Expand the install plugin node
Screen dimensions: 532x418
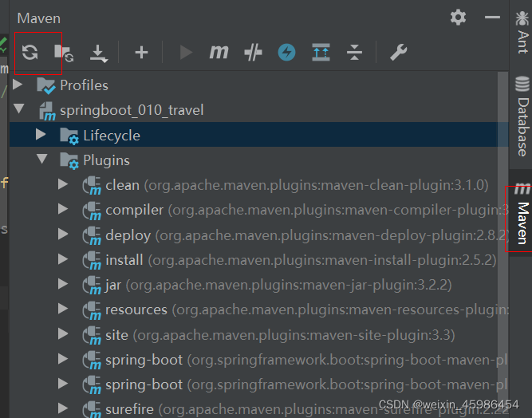(x=63, y=259)
